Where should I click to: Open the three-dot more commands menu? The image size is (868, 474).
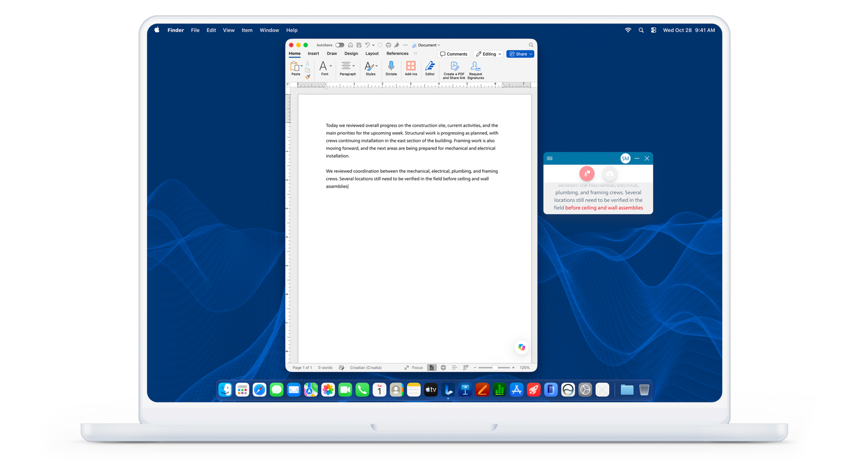tap(406, 45)
